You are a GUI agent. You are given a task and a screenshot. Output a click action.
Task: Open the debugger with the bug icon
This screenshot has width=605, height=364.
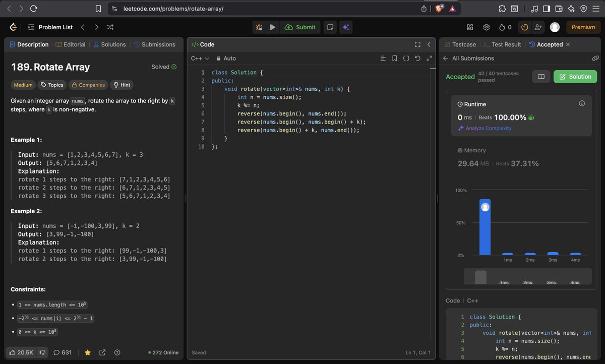click(x=259, y=27)
